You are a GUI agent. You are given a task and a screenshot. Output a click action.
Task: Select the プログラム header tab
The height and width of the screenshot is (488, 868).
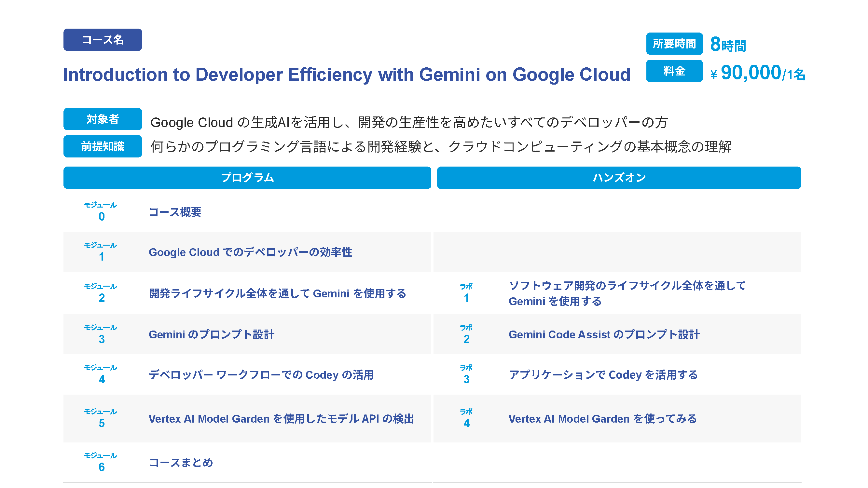247,178
